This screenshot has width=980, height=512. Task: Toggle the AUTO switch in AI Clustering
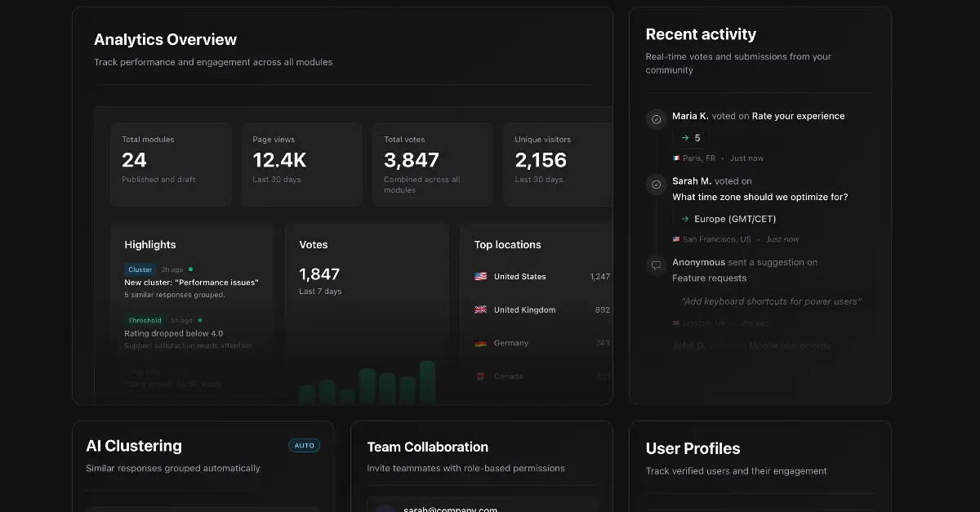[x=304, y=445]
